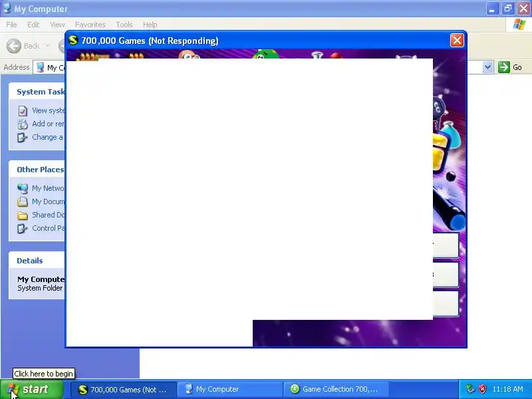The image size is (532, 399).
Task: Switch to My Computer taskbar button
Action: pos(230,390)
